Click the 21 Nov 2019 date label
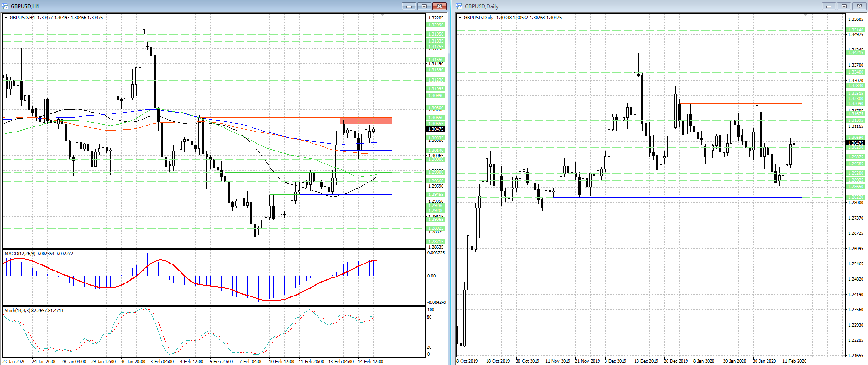The width and height of the screenshot is (868, 365). click(x=587, y=361)
